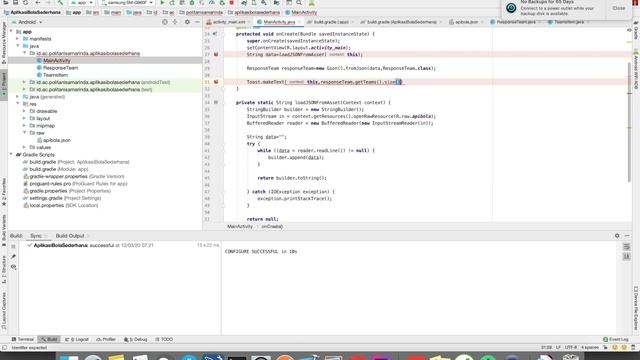Switch to the apibola.json editor tab

click(466, 22)
